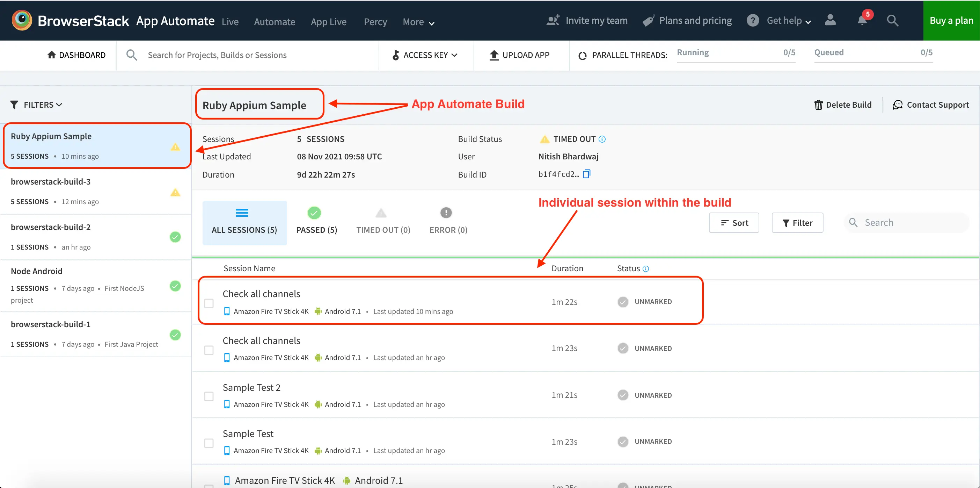Click the top navigation search magnifier icon
980x488 pixels.
(892, 21)
